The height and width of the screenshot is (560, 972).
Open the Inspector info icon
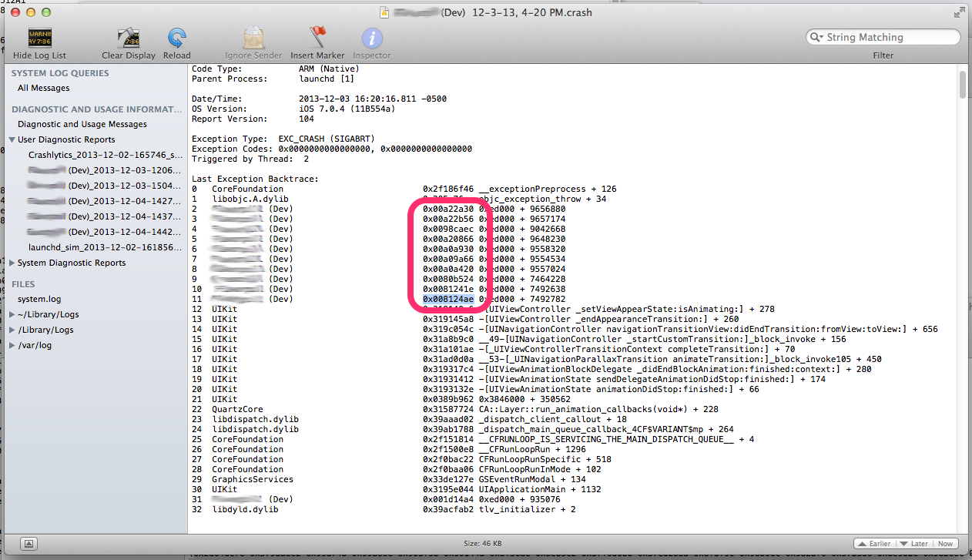coord(372,38)
